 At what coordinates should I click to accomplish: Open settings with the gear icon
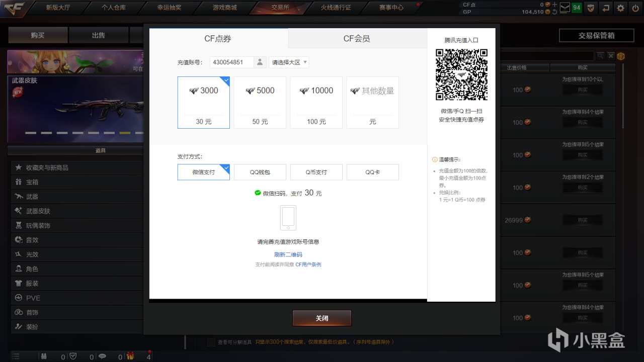(x=621, y=8)
